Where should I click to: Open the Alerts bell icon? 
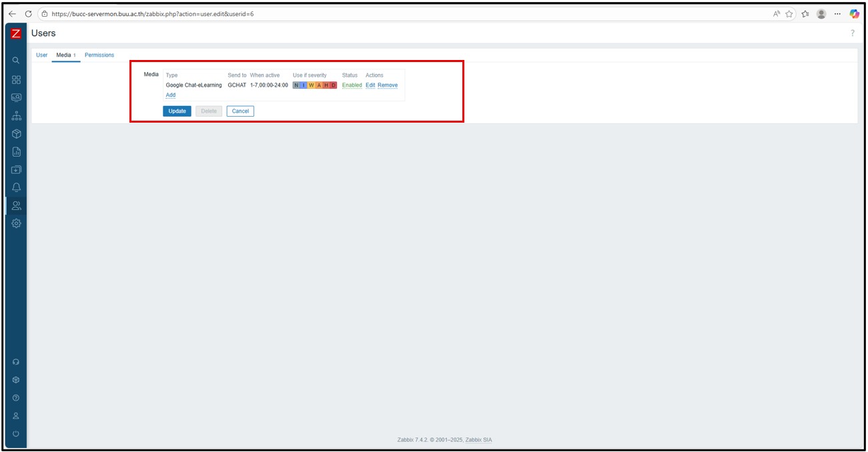pyautogui.click(x=17, y=187)
